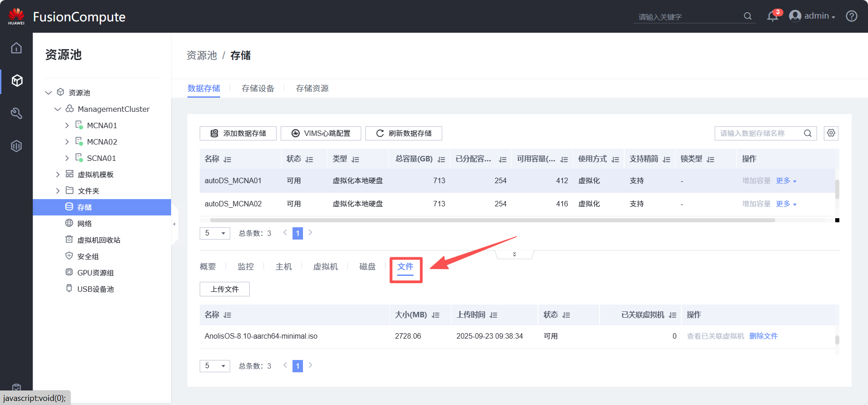This screenshot has height=405, width=868.
Task: Switch to 数据存储 tab
Action: click(204, 88)
